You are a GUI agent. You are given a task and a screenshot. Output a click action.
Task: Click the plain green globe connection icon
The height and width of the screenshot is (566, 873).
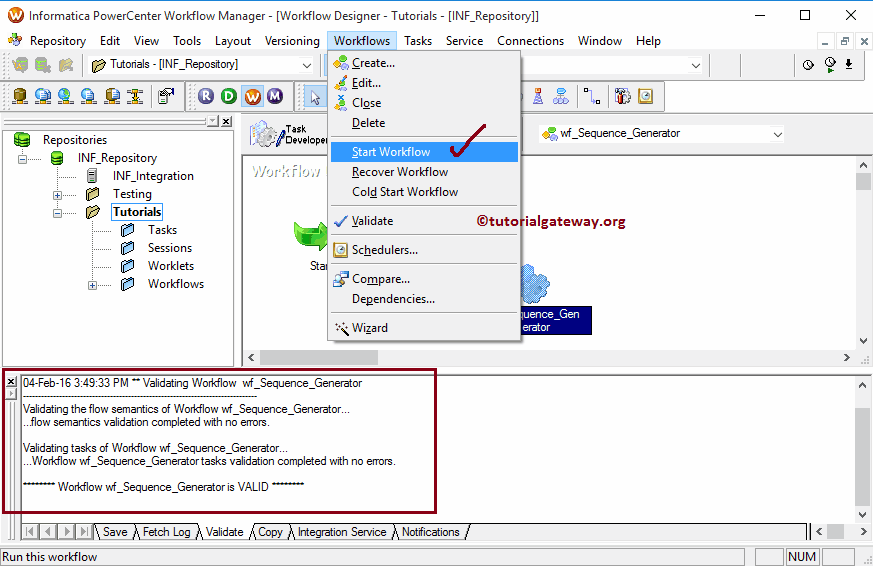pyautogui.click(x=65, y=96)
